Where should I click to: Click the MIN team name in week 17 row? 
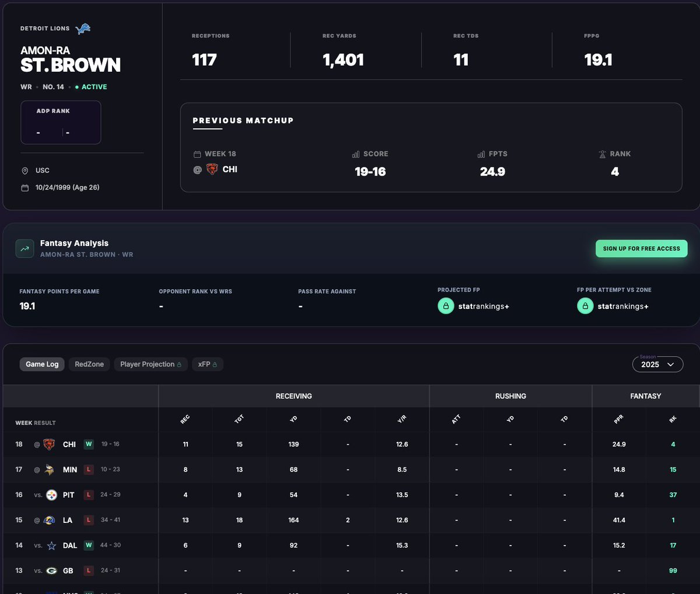click(70, 470)
